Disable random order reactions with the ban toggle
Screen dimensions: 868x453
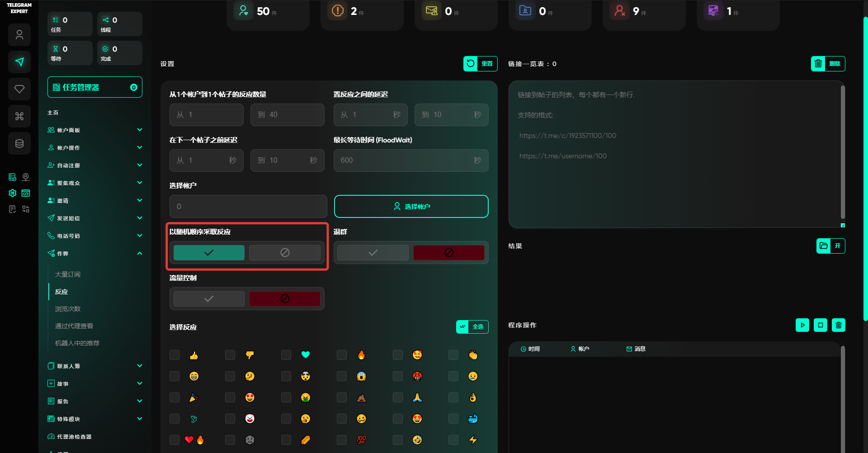(285, 253)
